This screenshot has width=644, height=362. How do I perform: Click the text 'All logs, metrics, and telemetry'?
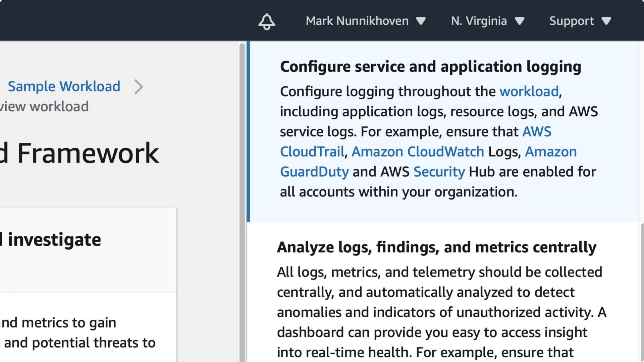(376, 272)
